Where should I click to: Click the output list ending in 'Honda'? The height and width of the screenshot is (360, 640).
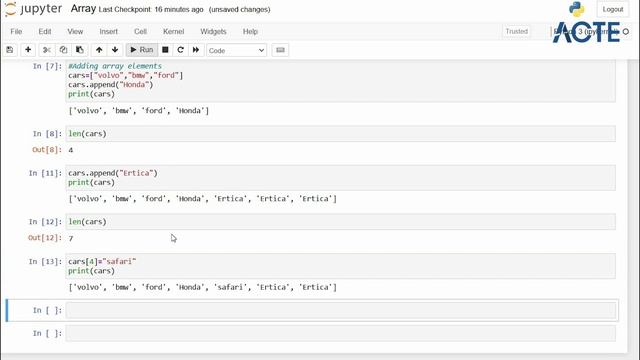(x=139, y=111)
